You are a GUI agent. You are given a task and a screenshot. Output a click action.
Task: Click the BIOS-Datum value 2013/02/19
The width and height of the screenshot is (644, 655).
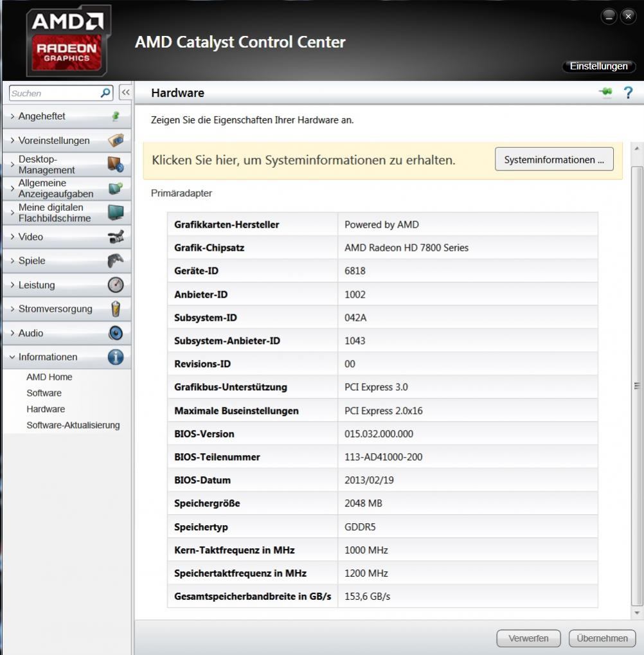click(x=369, y=480)
